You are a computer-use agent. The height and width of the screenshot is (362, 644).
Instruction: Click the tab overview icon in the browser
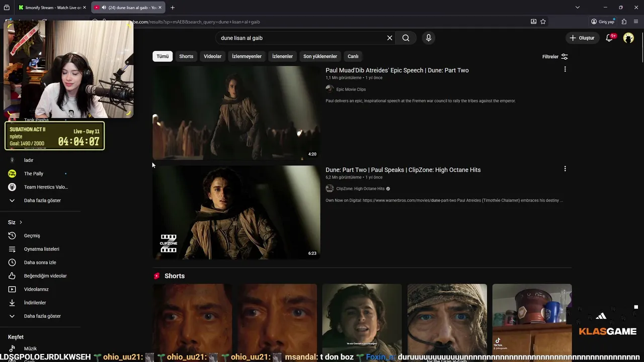tap(7, 8)
